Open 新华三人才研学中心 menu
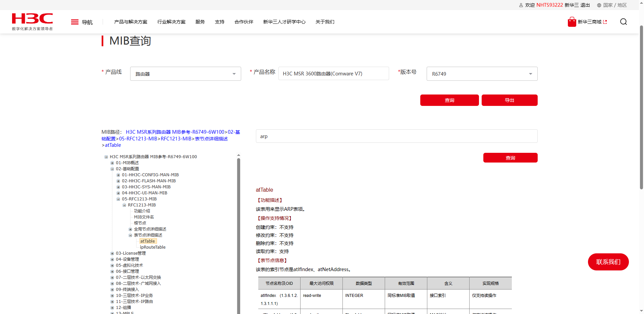Image resolution: width=644 pixels, height=314 pixels. (x=284, y=22)
